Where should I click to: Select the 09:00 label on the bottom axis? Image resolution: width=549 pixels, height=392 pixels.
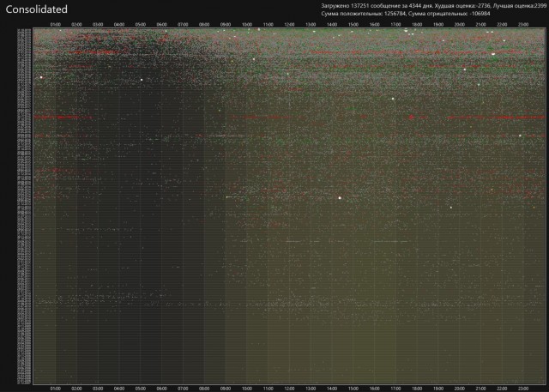[226, 389]
